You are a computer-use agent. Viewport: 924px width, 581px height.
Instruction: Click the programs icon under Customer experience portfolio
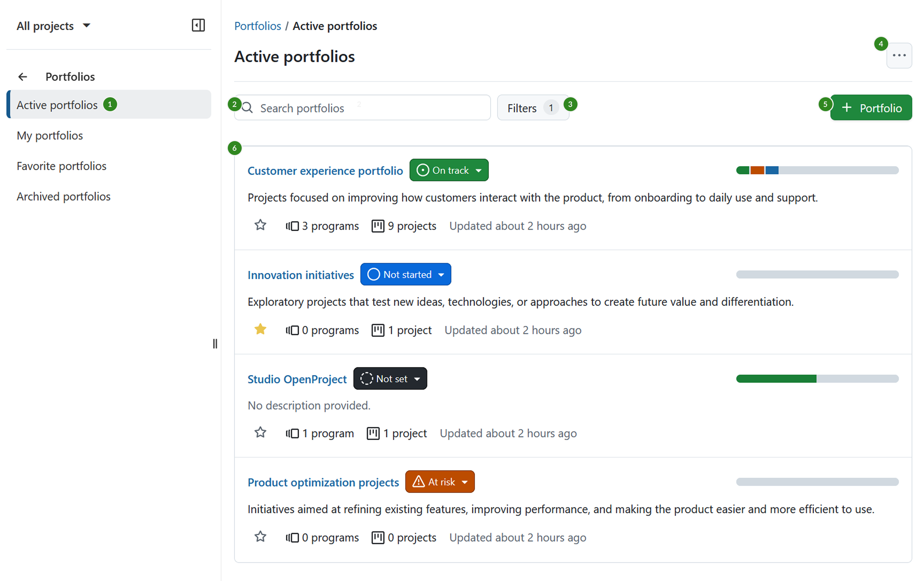tap(292, 226)
